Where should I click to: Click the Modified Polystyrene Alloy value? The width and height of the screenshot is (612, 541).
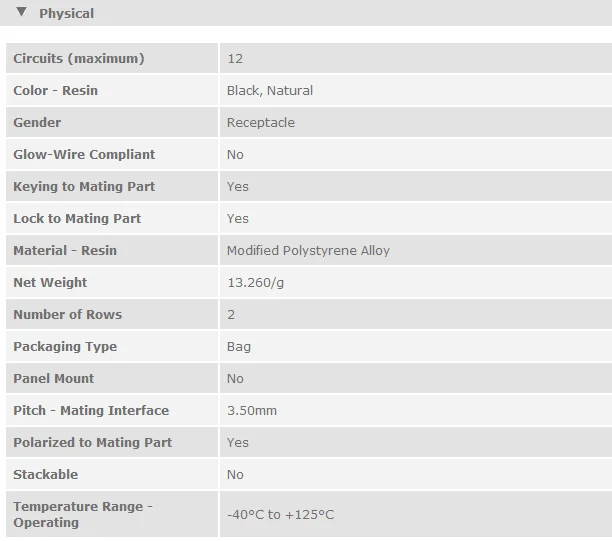pos(308,251)
